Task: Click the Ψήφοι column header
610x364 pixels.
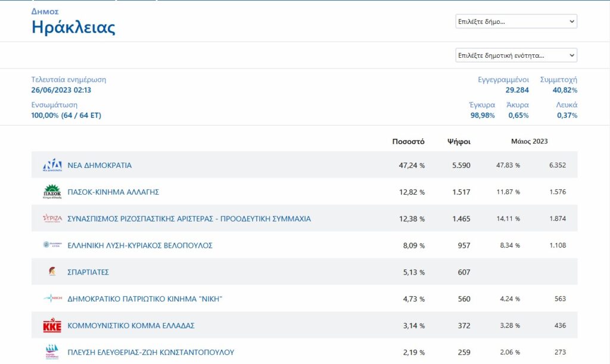Action: (x=459, y=142)
